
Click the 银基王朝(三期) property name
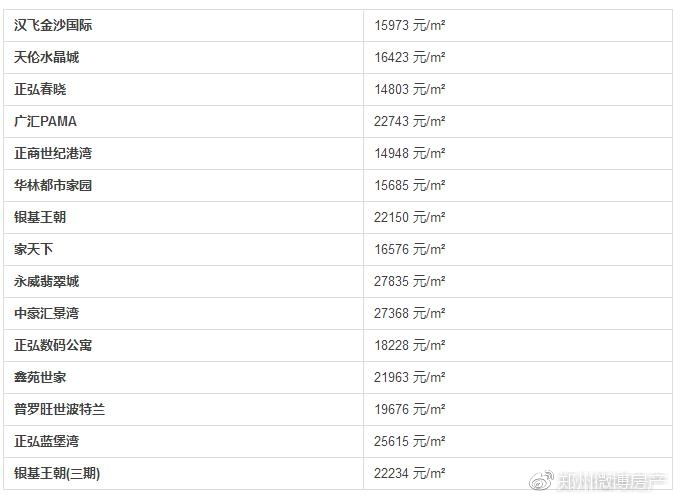pos(57,473)
